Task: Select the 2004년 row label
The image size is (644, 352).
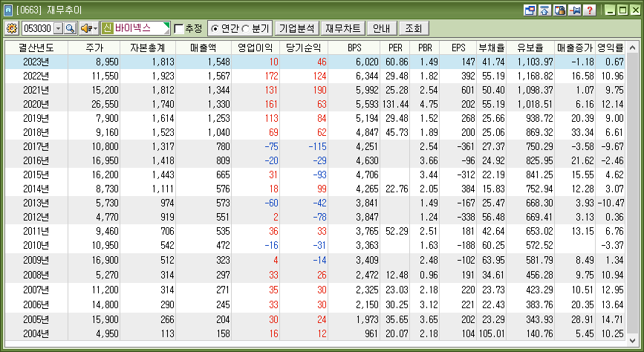Action: (36, 334)
